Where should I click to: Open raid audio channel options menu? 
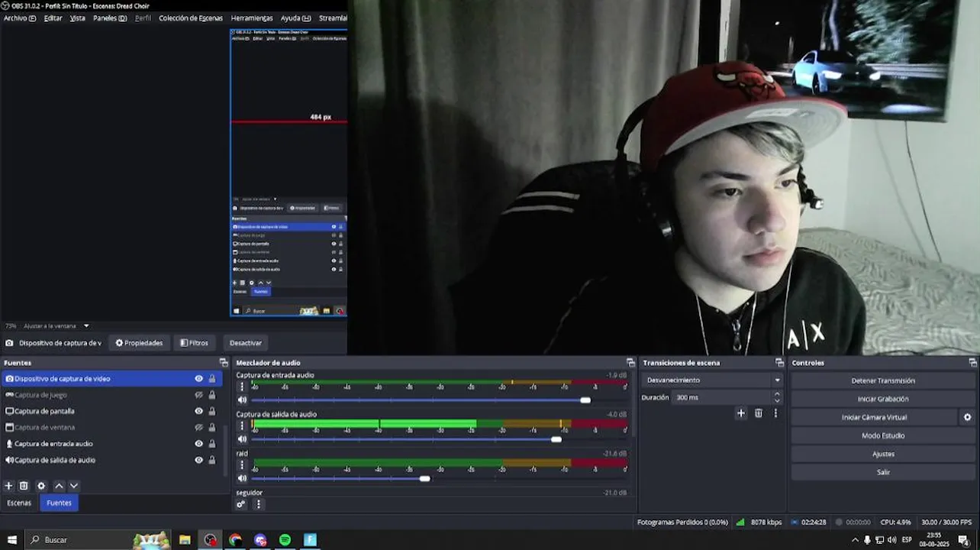[242, 465]
